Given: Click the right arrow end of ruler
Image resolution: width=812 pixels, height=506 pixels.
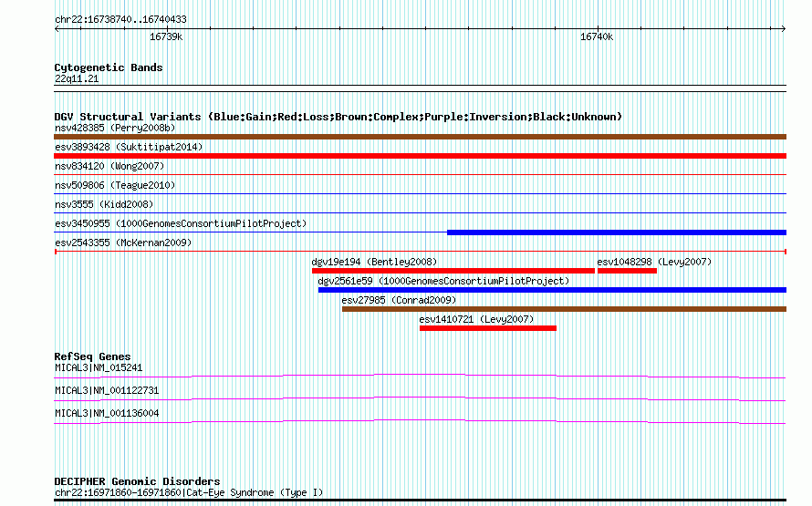Looking at the screenshot, I should 784,29.
